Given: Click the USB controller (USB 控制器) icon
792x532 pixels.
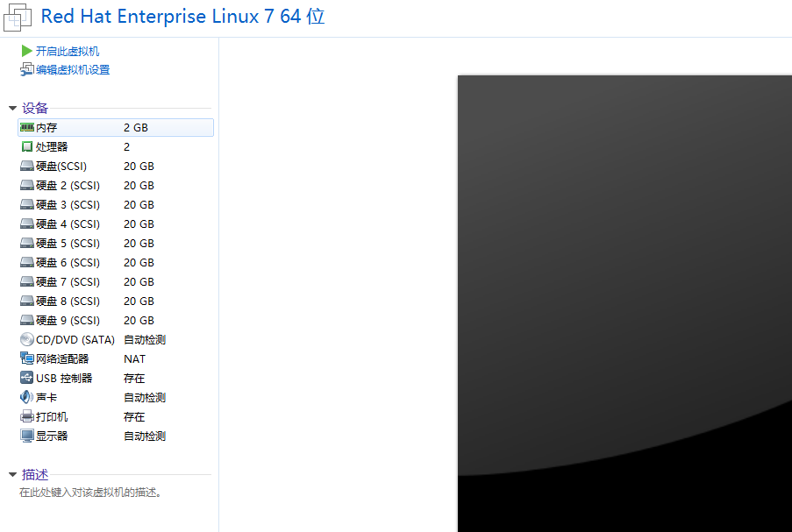Looking at the screenshot, I should click(27, 379).
